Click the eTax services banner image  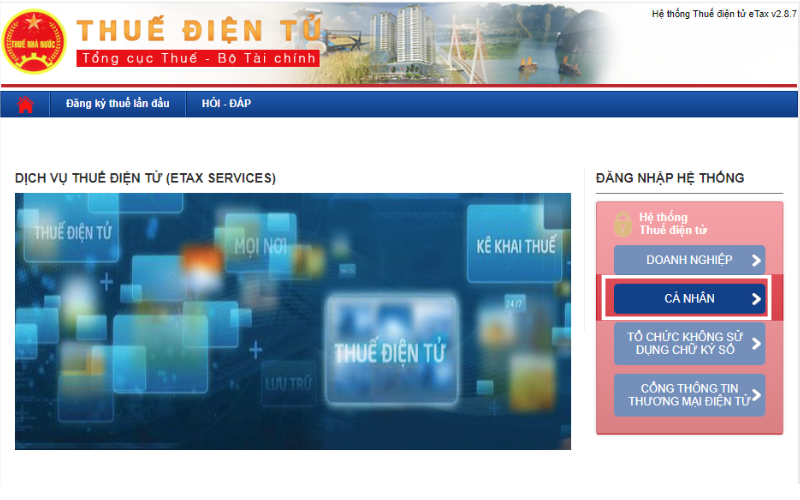293,321
